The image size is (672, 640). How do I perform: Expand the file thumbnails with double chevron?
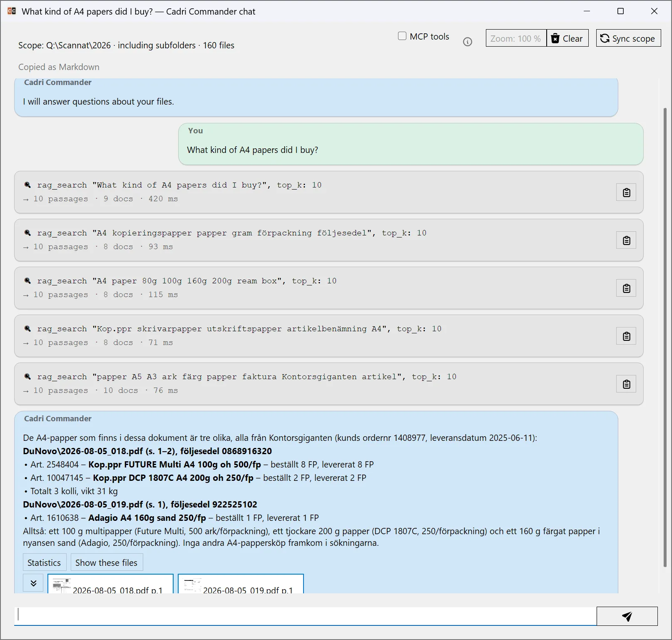33,583
